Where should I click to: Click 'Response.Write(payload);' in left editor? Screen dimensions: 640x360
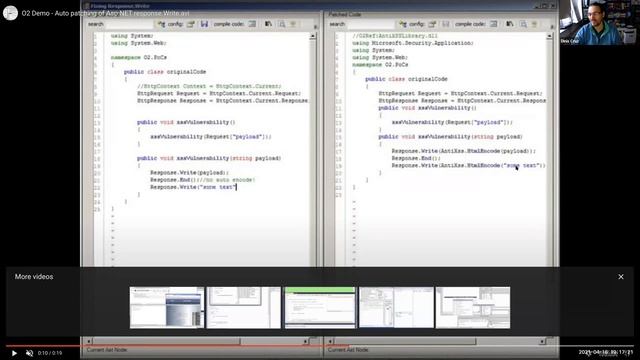tap(189, 173)
